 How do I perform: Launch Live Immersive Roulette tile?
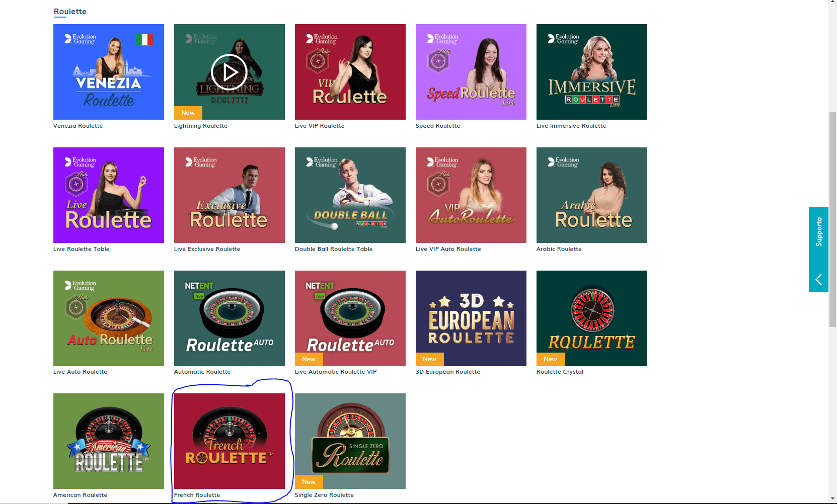point(592,72)
